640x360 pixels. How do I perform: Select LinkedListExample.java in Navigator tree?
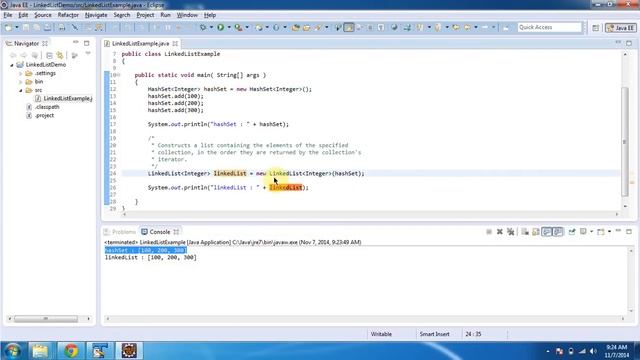(64, 99)
